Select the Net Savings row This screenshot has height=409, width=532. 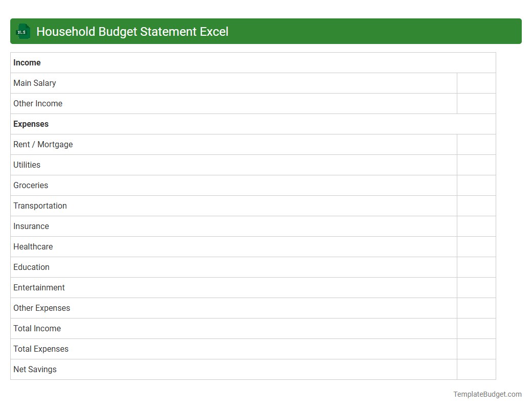tap(35, 369)
